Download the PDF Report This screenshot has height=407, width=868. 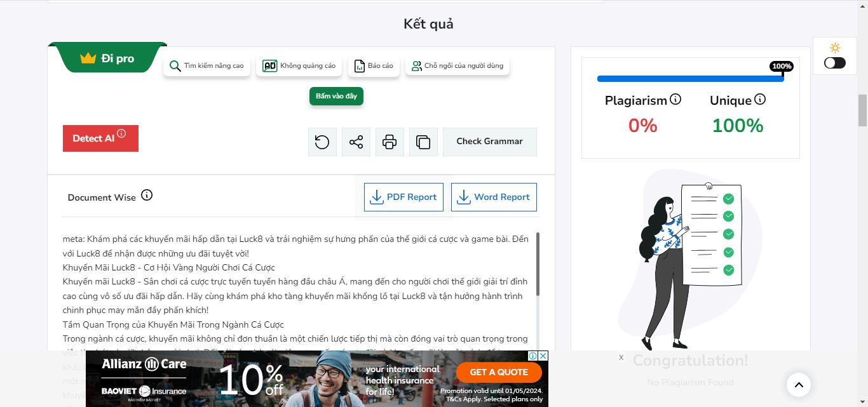[x=403, y=197]
